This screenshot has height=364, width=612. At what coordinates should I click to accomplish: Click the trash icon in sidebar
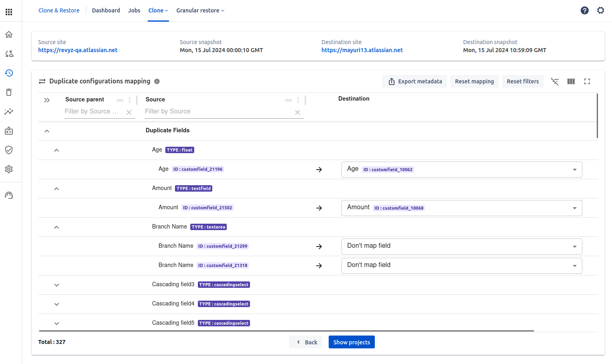pyautogui.click(x=9, y=92)
